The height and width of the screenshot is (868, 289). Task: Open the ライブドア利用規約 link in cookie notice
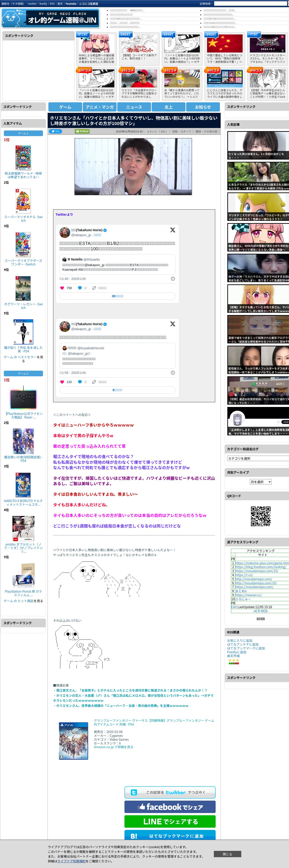pyautogui.click(x=71, y=861)
